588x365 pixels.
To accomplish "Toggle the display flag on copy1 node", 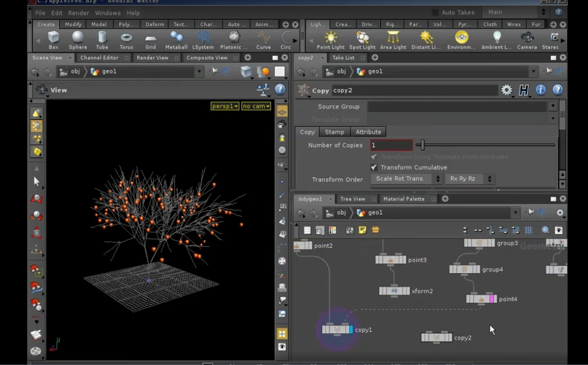I will tap(350, 330).
